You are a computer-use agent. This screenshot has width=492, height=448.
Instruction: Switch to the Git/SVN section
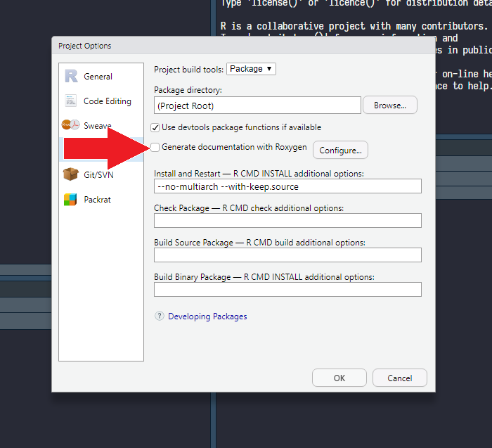click(x=98, y=174)
